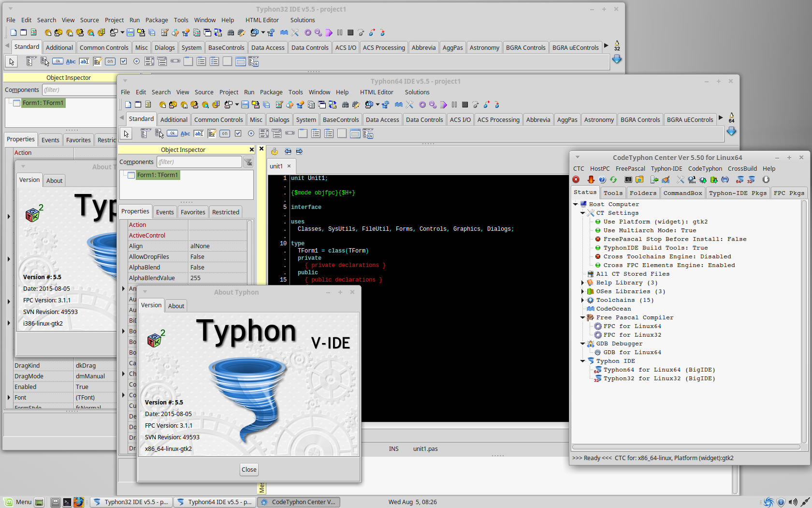Switch to CommandBox tab in CodeTyphon Center
Viewport: 812px width, 508px height.
pos(682,193)
